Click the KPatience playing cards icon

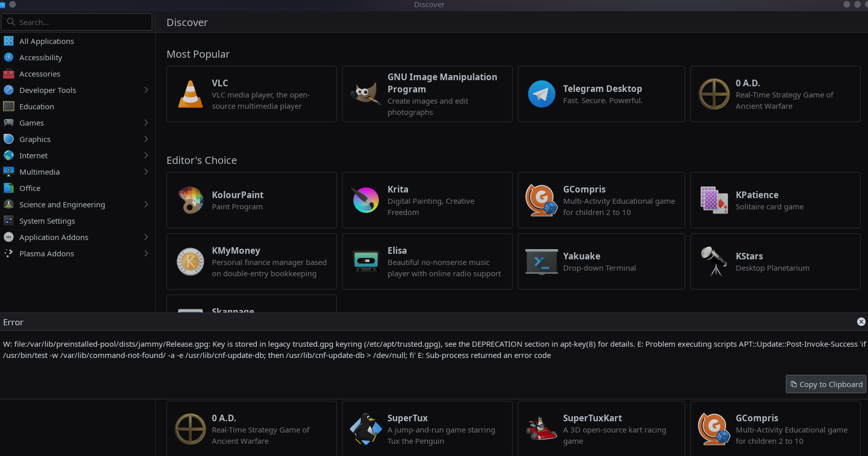pyautogui.click(x=714, y=200)
